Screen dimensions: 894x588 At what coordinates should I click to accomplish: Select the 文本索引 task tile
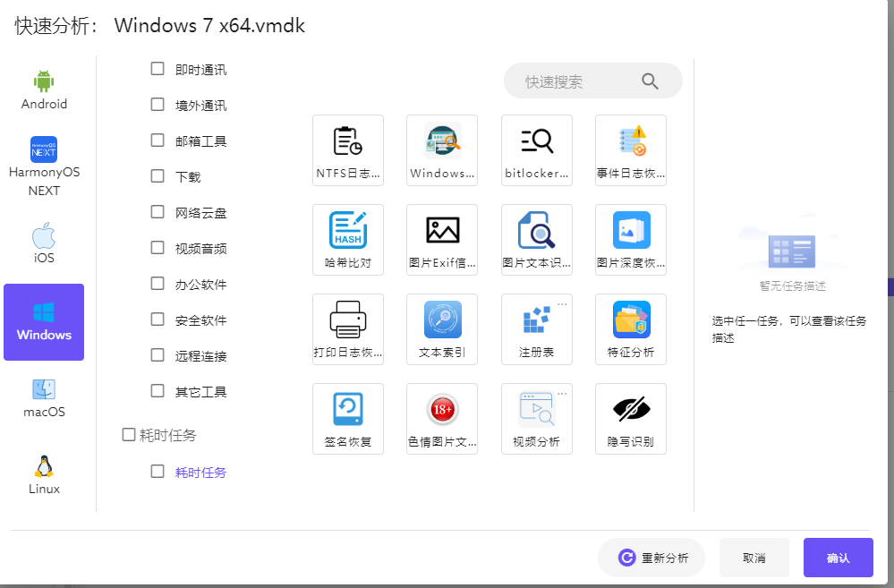pyautogui.click(x=442, y=329)
